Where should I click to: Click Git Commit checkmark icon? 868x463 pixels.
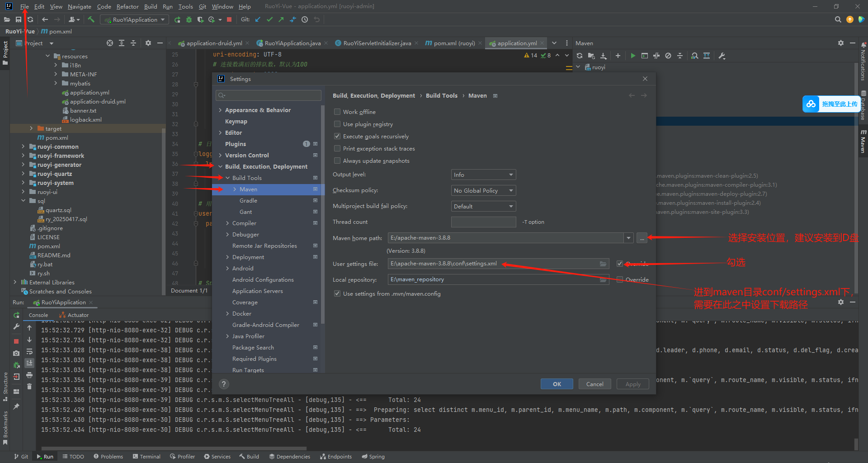[269, 19]
